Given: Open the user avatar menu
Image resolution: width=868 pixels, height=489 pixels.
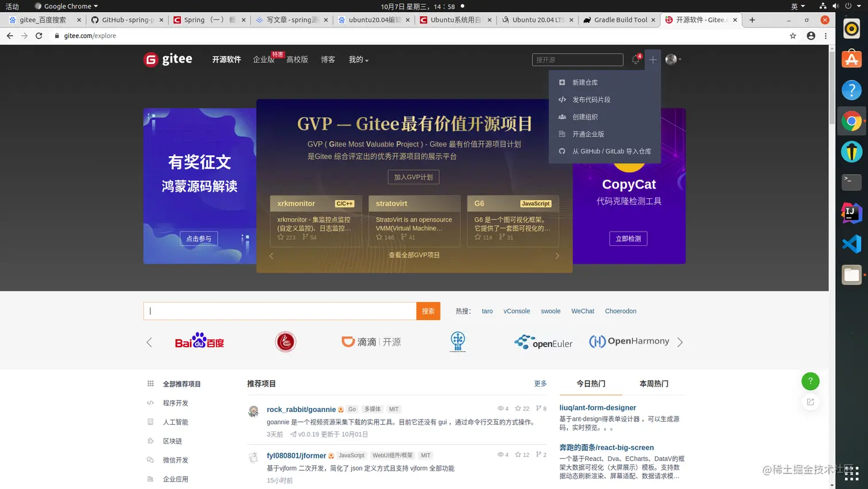Looking at the screenshot, I should [673, 59].
